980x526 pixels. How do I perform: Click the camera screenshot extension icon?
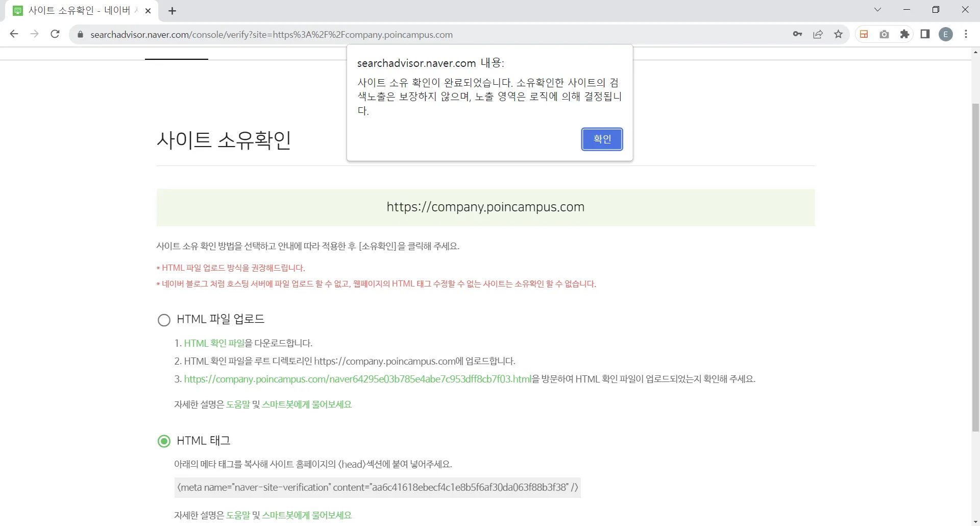pyautogui.click(x=884, y=34)
